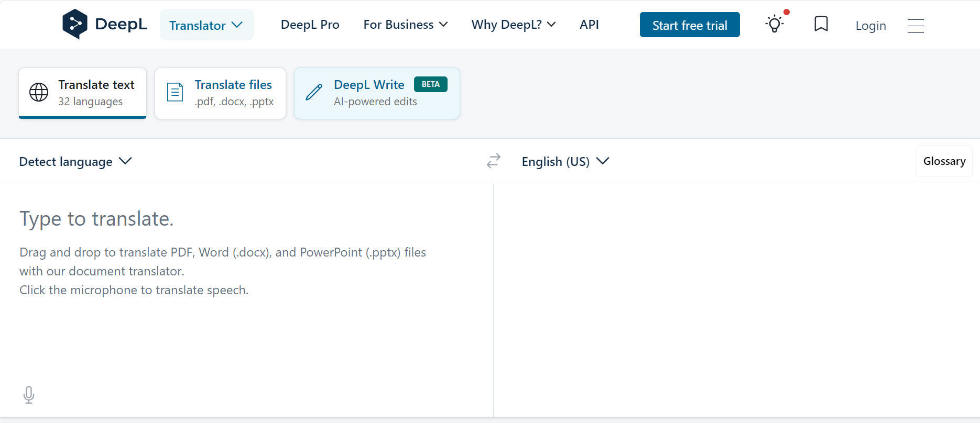This screenshot has width=980, height=423.
Task: Expand the Why DeepL? menu
Action: 513,25
